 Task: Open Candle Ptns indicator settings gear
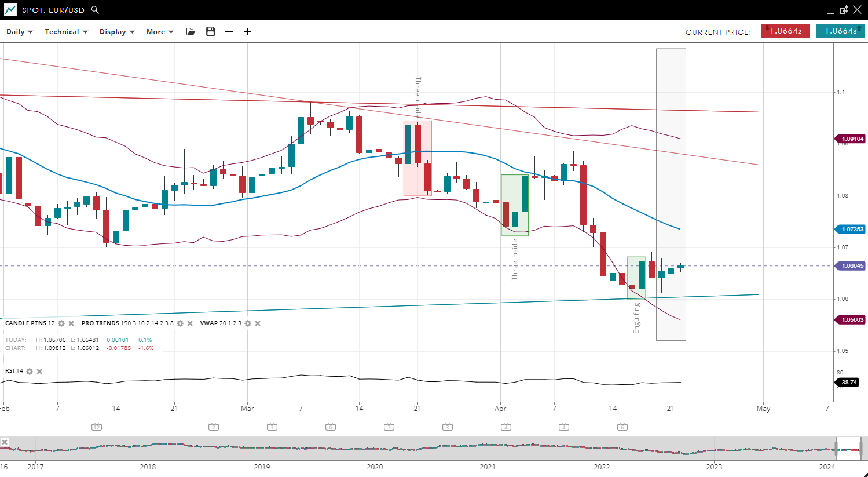(61, 323)
